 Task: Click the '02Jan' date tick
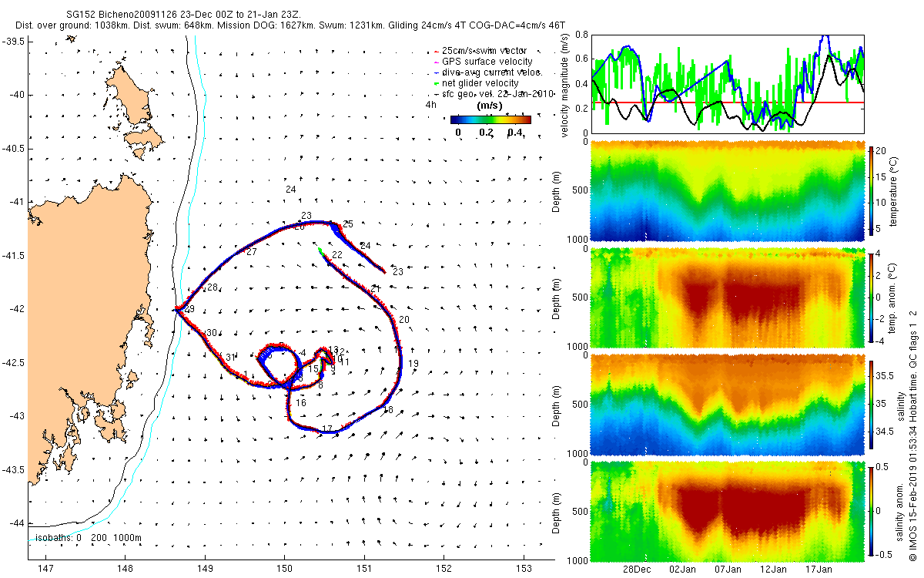[682, 569]
